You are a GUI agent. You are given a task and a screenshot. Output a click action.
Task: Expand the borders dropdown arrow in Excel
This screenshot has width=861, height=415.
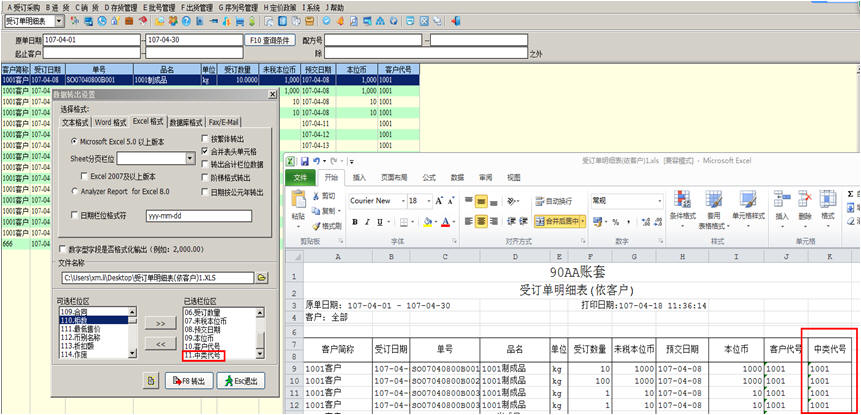[413, 222]
